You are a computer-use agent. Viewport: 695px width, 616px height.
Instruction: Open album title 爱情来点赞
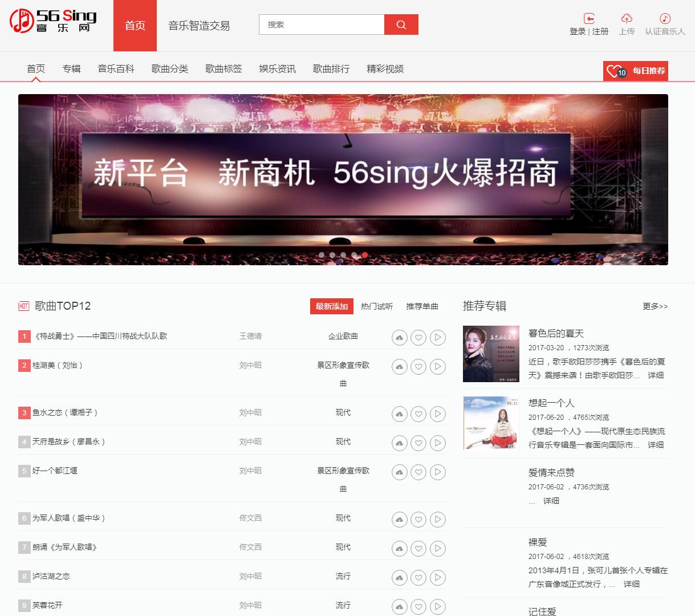click(x=551, y=472)
